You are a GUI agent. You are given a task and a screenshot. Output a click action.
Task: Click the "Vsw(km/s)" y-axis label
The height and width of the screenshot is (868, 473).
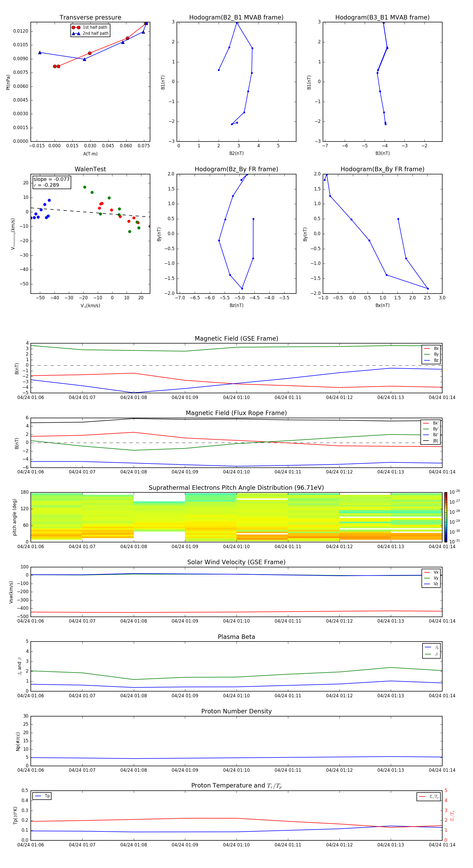click(x=11, y=592)
